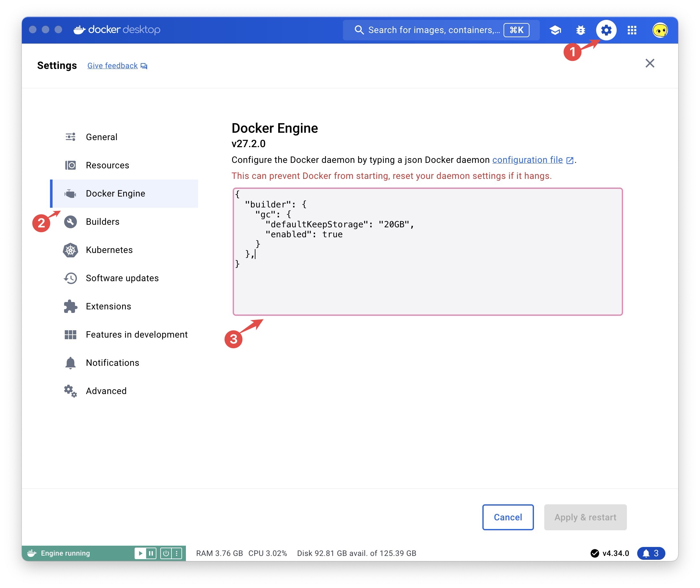Click the "defaultKeepStorage" line in editor
This screenshot has width=700, height=588.
[339, 224]
